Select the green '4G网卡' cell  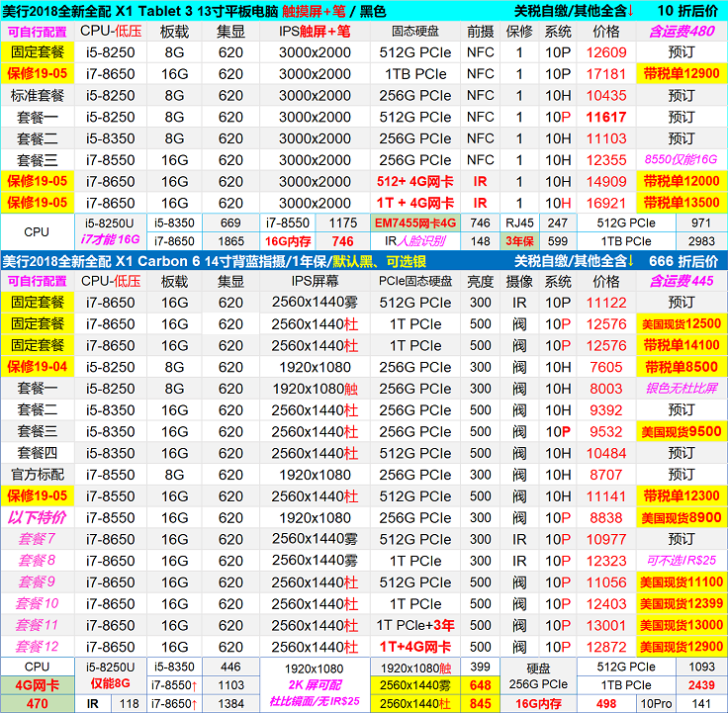click(x=38, y=685)
